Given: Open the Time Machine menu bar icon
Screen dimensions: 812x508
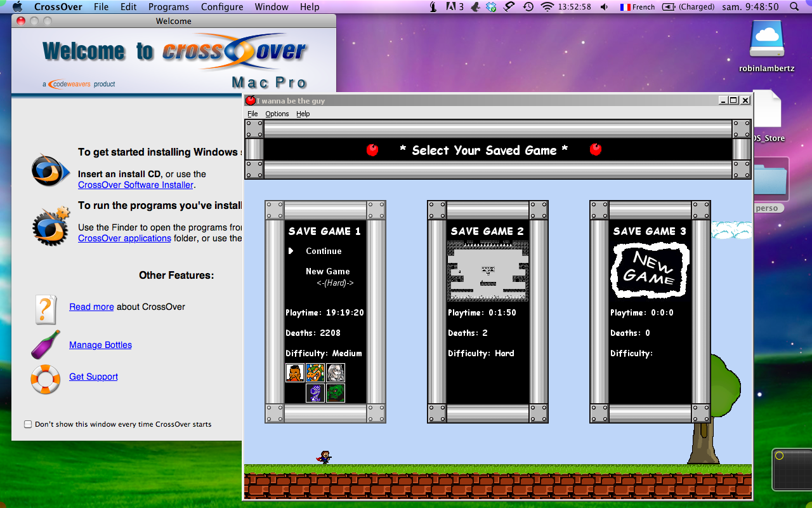Looking at the screenshot, I should [x=528, y=7].
